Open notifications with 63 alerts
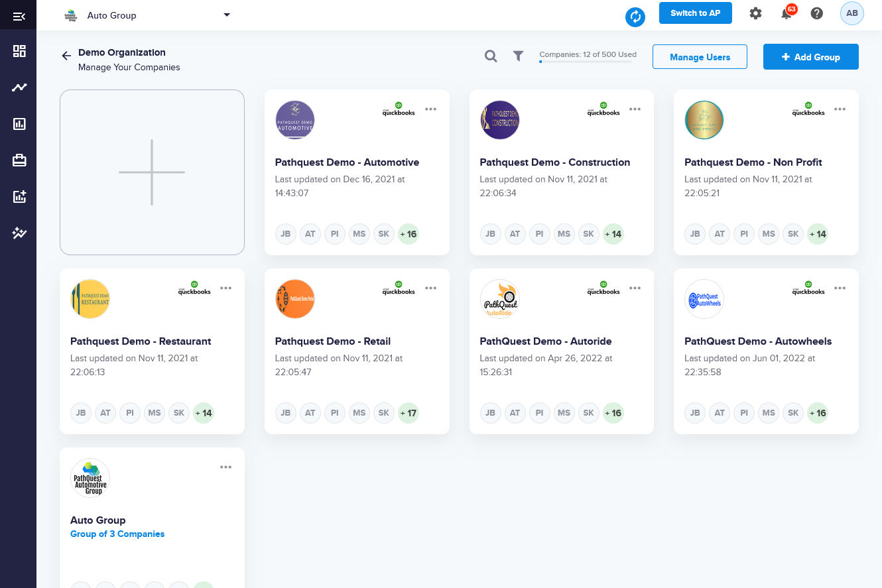 pyautogui.click(x=786, y=13)
